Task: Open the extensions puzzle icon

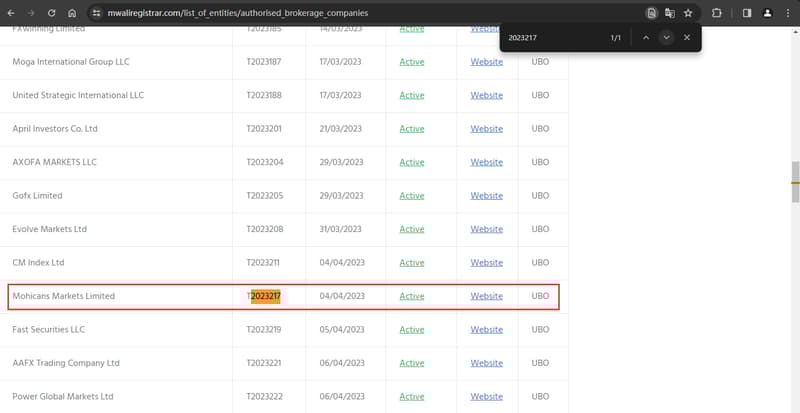Action: click(717, 13)
